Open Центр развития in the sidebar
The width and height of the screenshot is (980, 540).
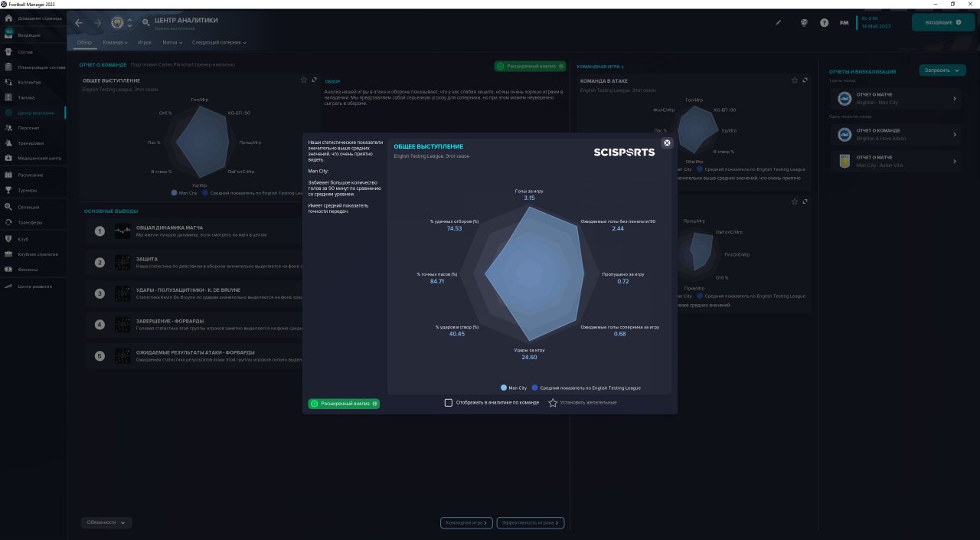coord(33,286)
